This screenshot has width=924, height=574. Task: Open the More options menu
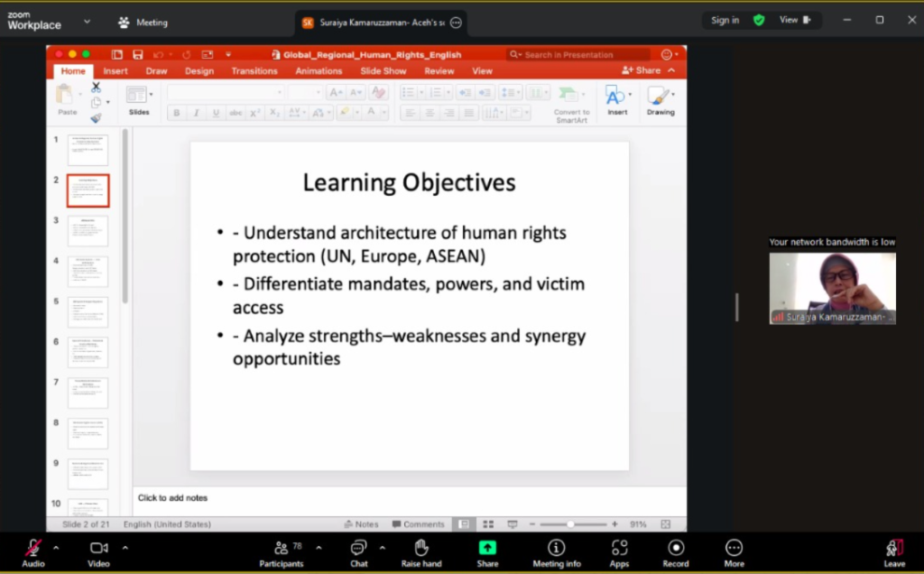(x=734, y=553)
